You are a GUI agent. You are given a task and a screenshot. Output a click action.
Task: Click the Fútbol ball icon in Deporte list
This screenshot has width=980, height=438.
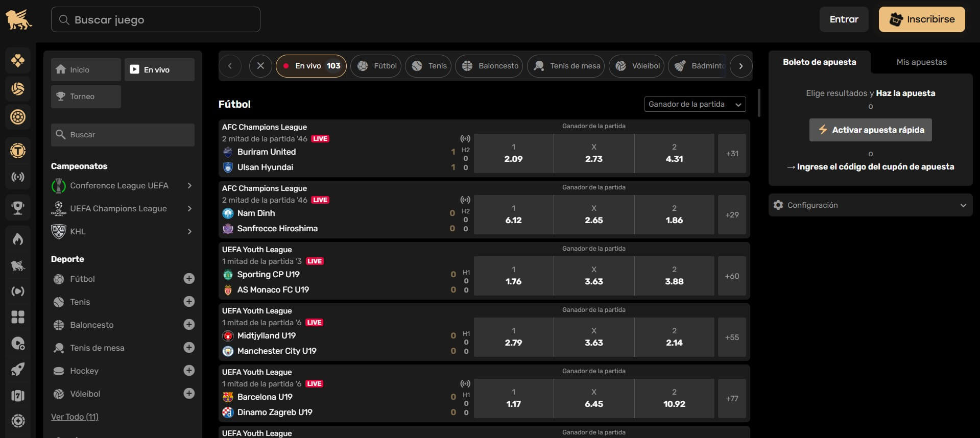[x=59, y=279]
